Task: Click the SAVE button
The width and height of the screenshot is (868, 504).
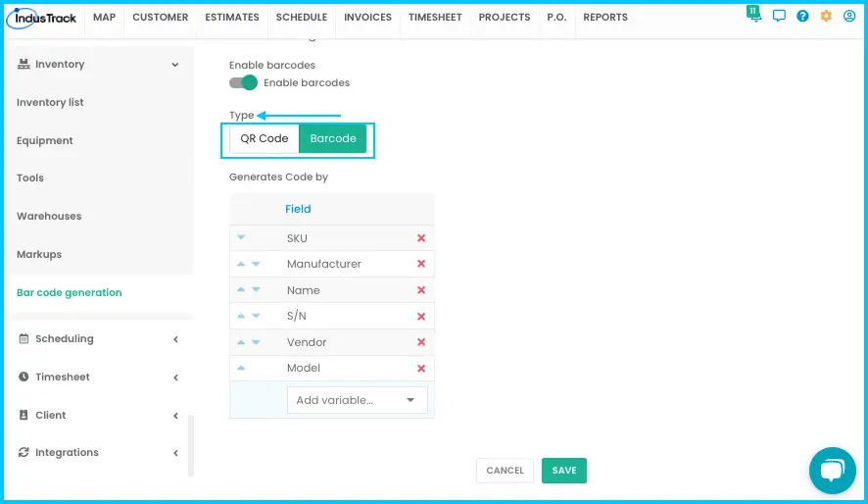Action: coord(564,471)
